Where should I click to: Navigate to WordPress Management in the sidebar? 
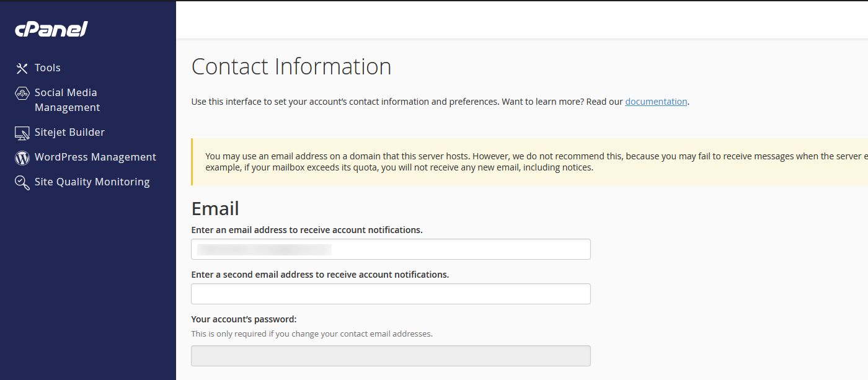click(x=95, y=157)
